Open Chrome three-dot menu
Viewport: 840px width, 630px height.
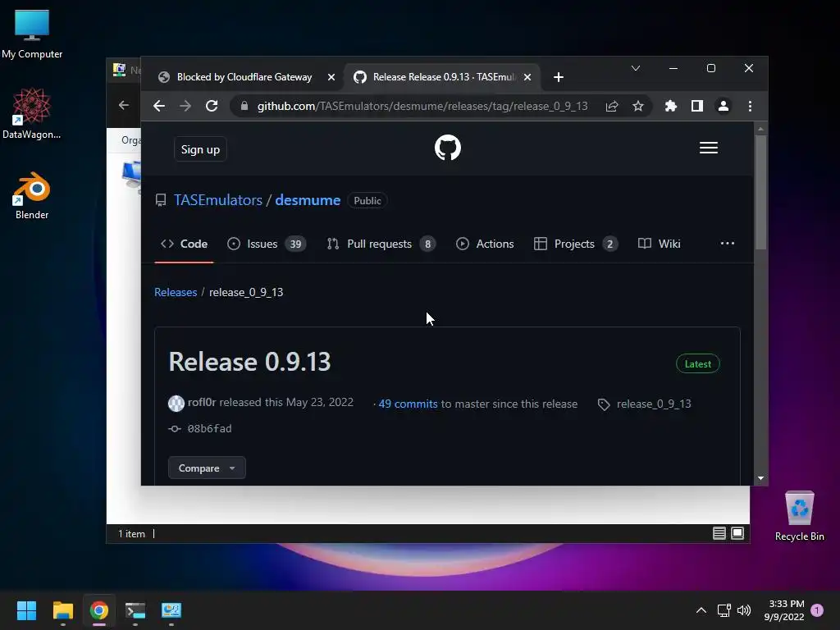pos(750,106)
